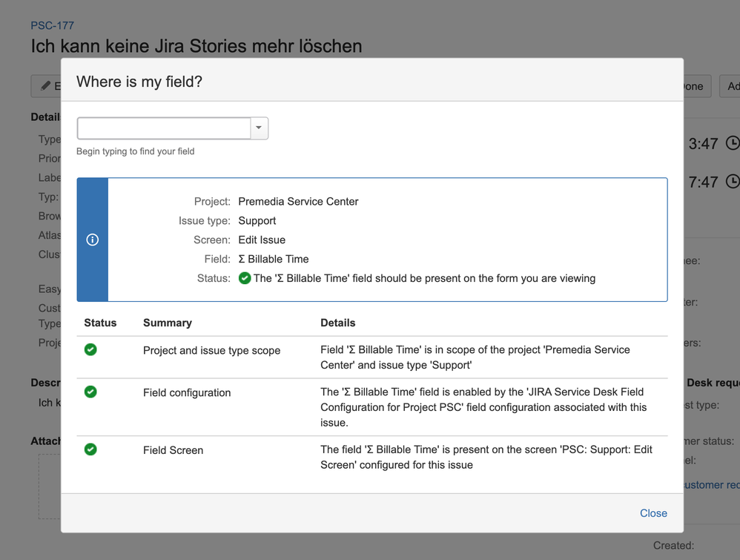Viewport: 740px width, 560px height.
Task: Click the Details column header
Action: (337, 323)
